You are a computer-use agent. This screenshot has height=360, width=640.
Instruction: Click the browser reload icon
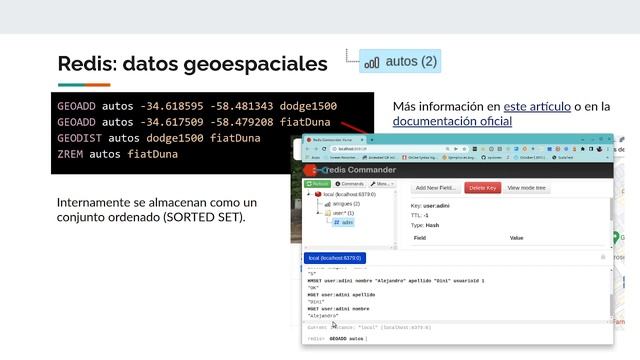click(x=324, y=149)
